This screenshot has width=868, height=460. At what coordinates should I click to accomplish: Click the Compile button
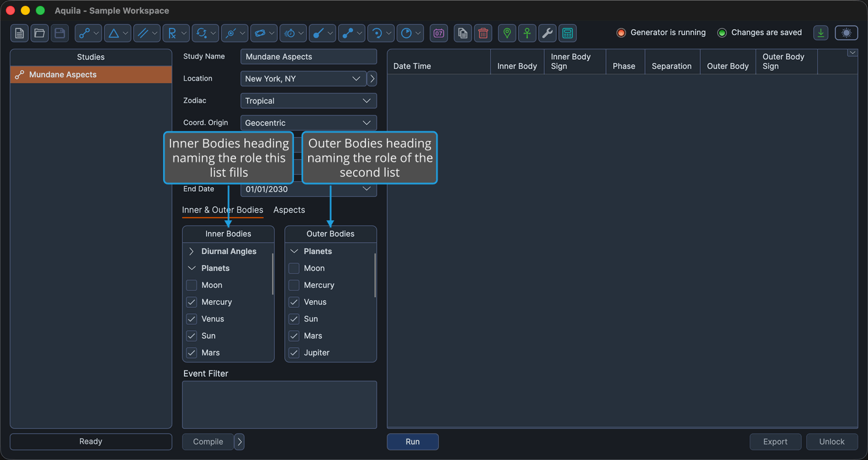click(x=208, y=442)
